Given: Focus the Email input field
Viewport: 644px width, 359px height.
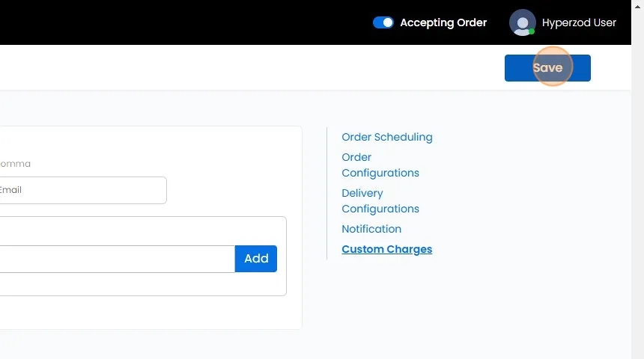Looking at the screenshot, I should pyautogui.click(x=82, y=190).
